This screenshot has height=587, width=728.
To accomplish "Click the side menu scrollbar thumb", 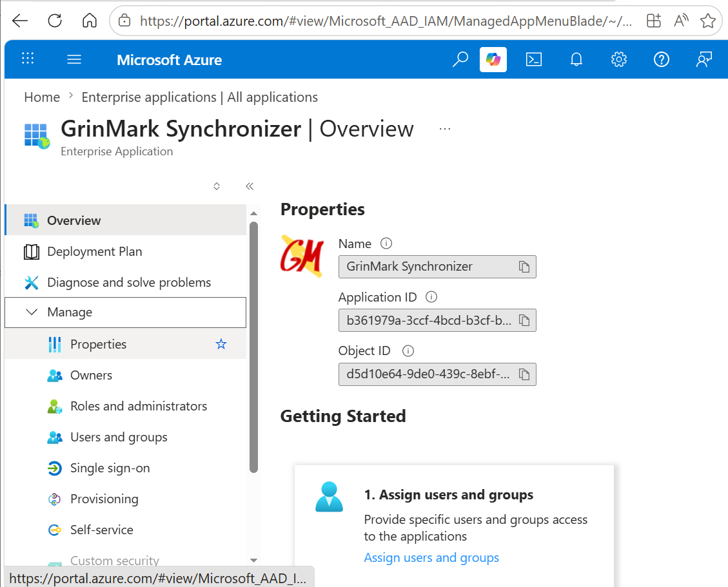I will coord(253,347).
